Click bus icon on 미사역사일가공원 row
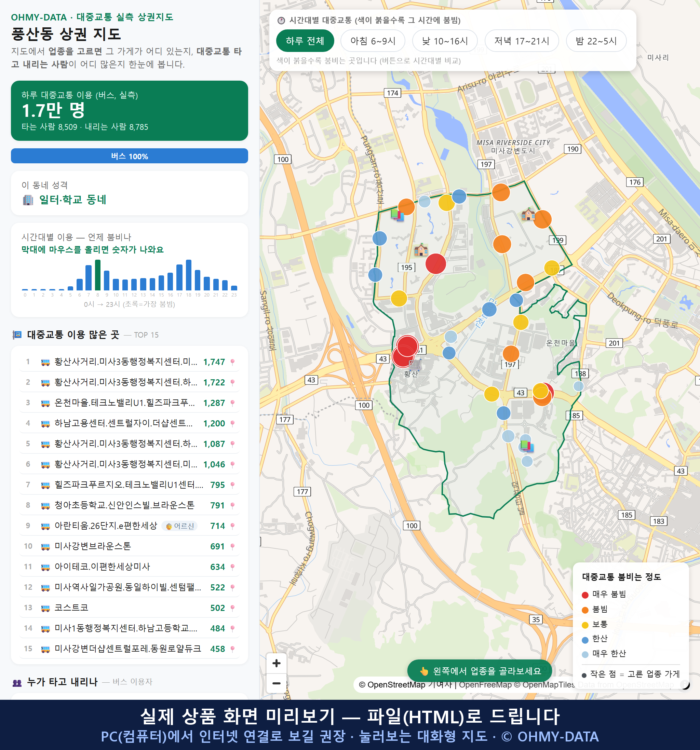The image size is (700, 750). pos(45,587)
